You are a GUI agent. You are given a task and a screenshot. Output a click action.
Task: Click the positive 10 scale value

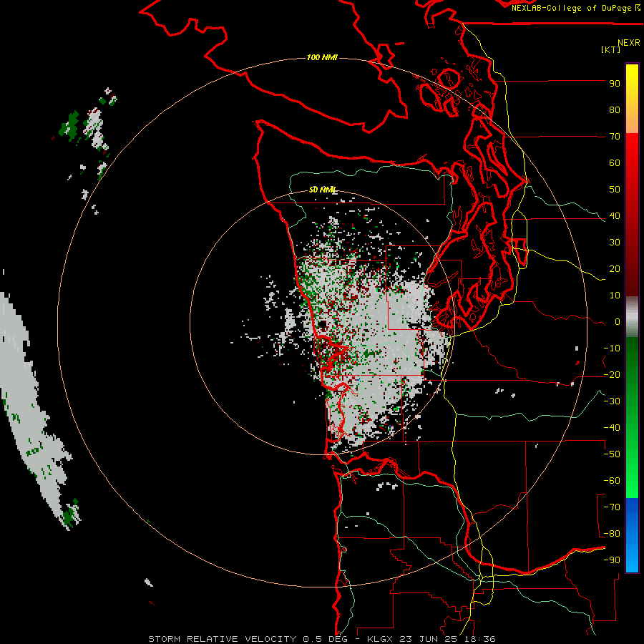coord(615,296)
